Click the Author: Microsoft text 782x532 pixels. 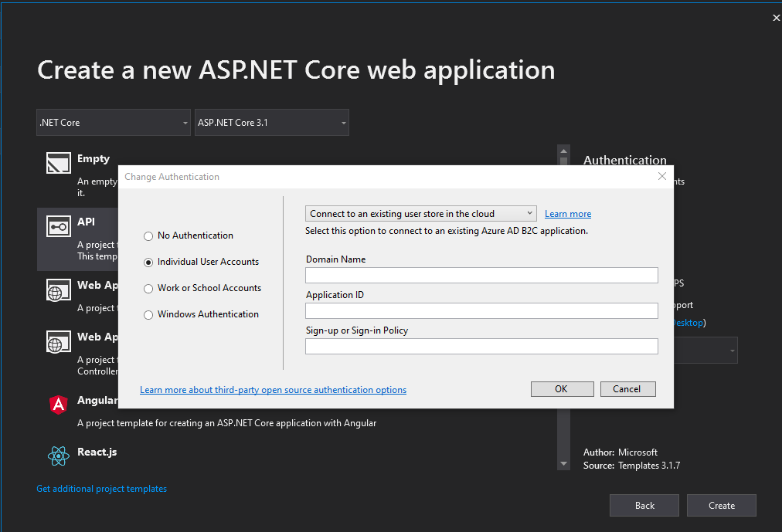(x=620, y=452)
